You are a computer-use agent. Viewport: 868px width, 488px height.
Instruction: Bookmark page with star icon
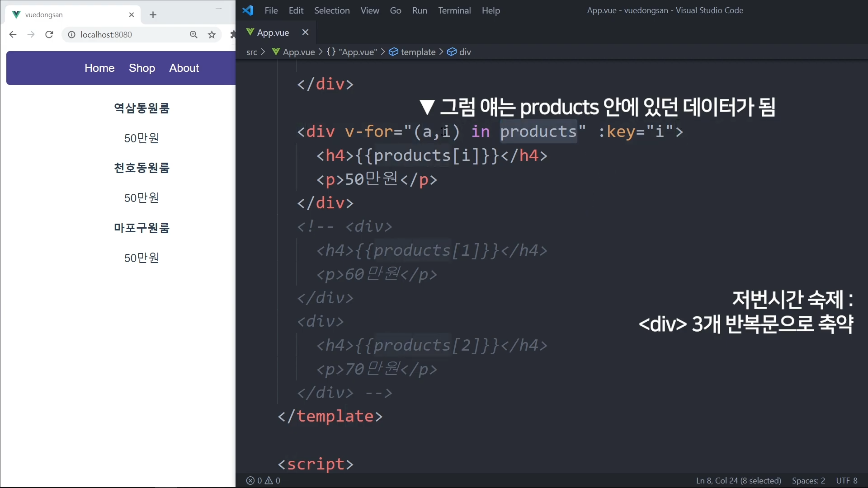[x=212, y=35]
